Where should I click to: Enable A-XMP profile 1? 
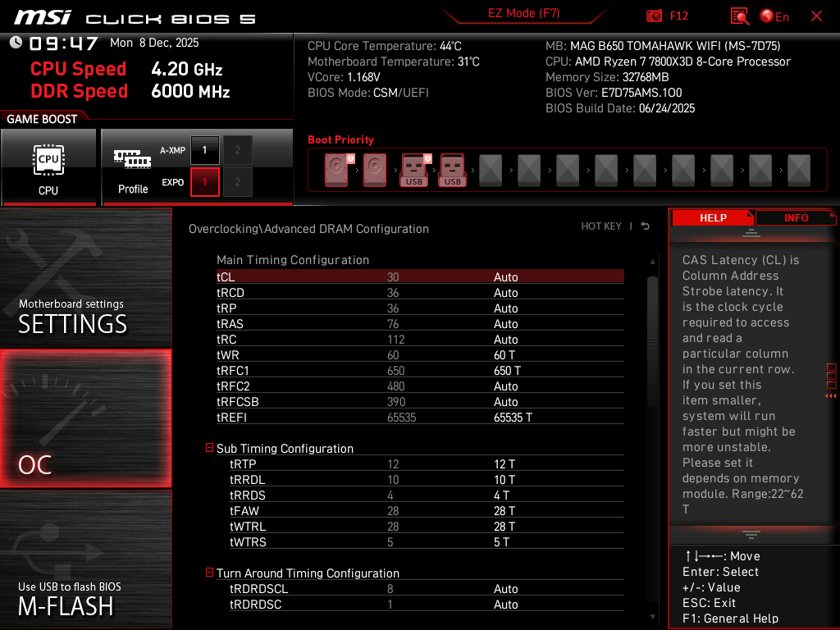pyautogui.click(x=204, y=150)
